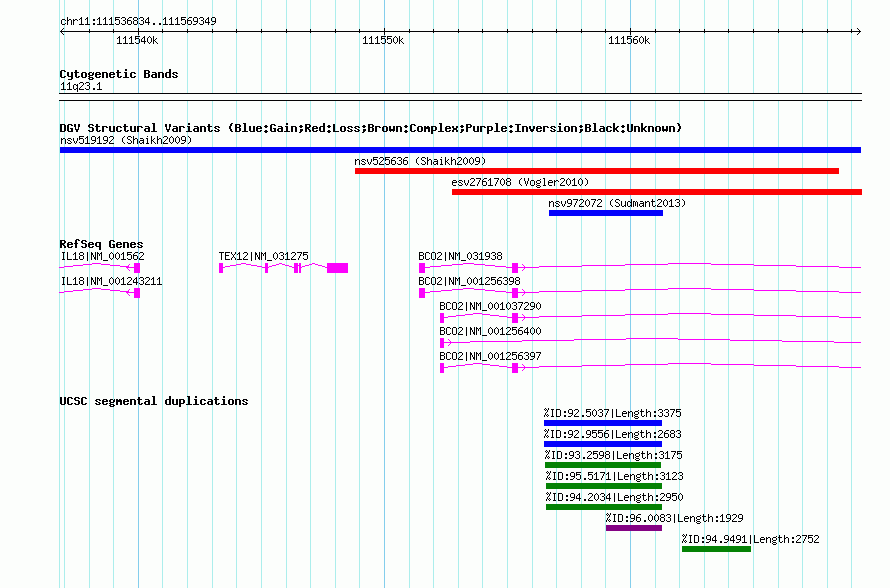Click the IL18|NM_001243211 gene label

pyautogui.click(x=111, y=282)
